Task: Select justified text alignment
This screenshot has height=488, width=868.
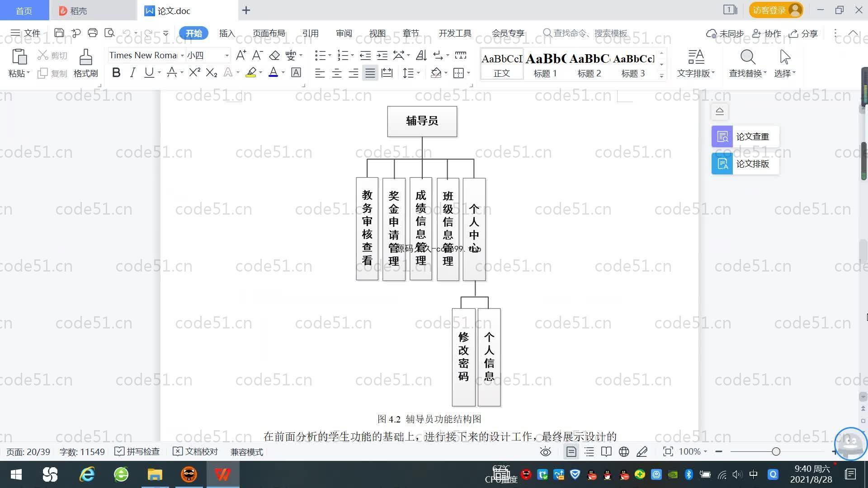Action: point(370,73)
